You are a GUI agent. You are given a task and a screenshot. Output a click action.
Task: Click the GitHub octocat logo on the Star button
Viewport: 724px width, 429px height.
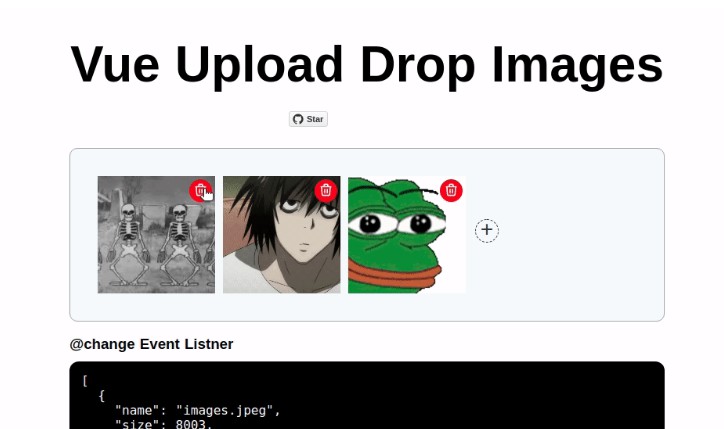tap(298, 119)
